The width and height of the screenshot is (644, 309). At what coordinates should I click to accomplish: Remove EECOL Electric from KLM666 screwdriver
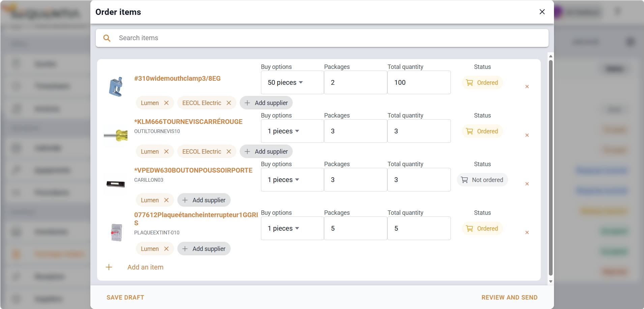pyautogui.click(x=229, y=152)
